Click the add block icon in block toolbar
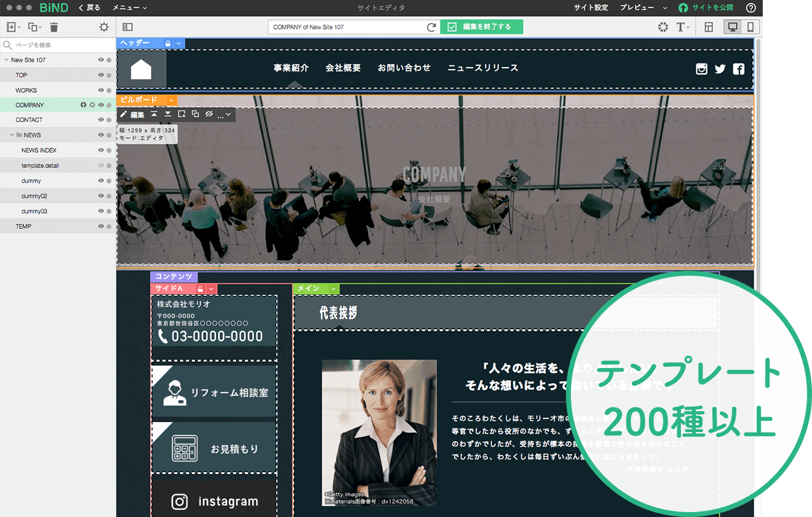Screen dimensions: 812x517 pyautogui.click(x=181, y=114)
